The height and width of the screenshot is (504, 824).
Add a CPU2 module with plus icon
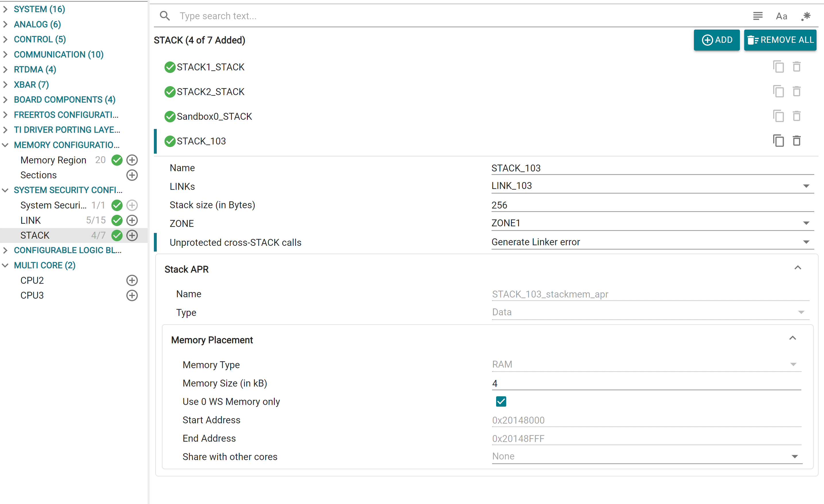(x=132, y=280)
